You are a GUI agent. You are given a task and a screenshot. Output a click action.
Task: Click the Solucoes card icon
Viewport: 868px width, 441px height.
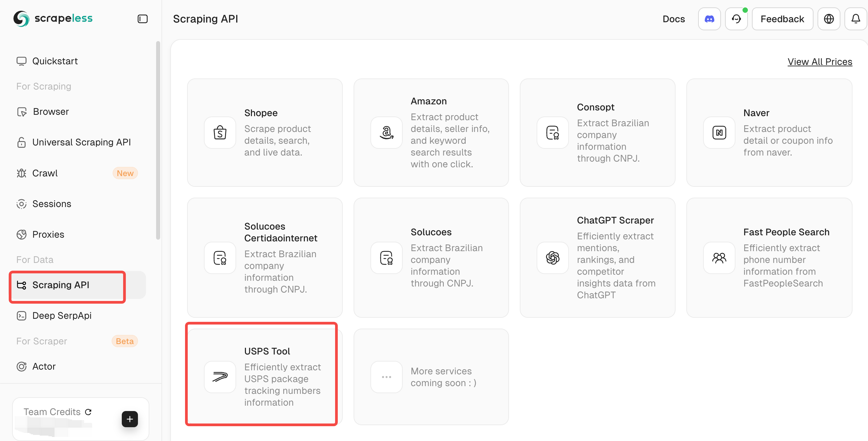(x=387, y=258)
